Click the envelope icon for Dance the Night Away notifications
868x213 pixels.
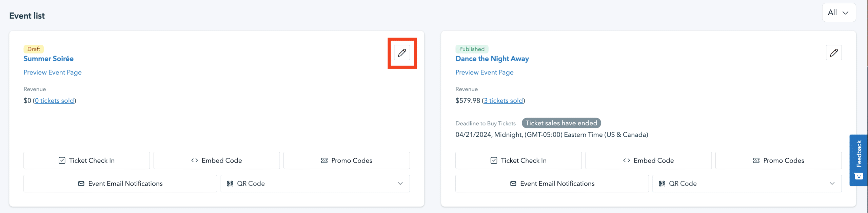[x=513, y=183]
